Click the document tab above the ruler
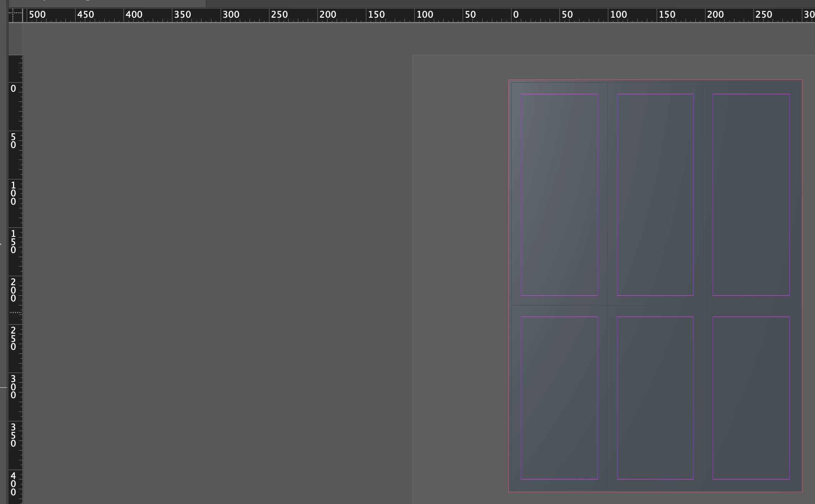Image resolution: width=815 pixels, height=504 pixels. 107,3
